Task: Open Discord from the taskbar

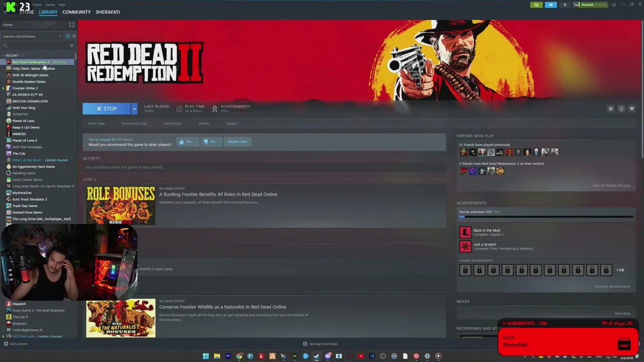Action: [328, 356]
